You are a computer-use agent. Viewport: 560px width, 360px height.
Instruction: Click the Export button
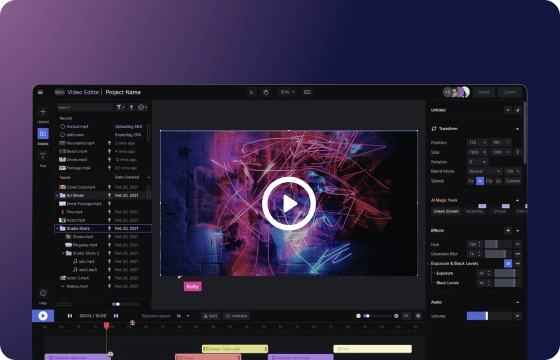click(x=510, y=92)
